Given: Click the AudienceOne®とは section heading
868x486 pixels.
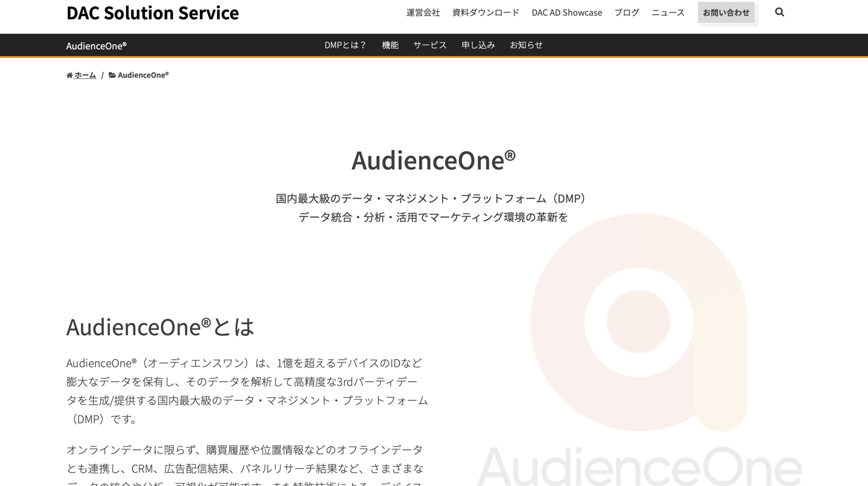Looking at the screenshot, I should pyautogui.click(x=160, y=327).
